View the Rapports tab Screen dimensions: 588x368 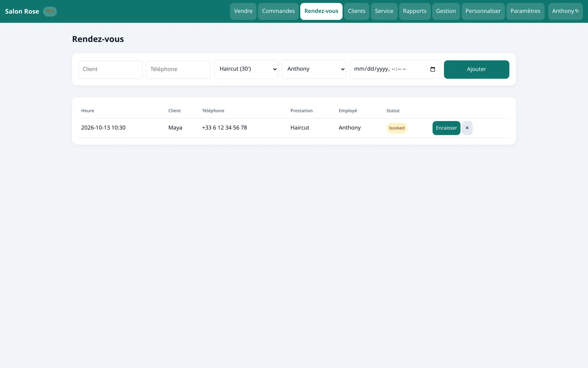point(415,11)
